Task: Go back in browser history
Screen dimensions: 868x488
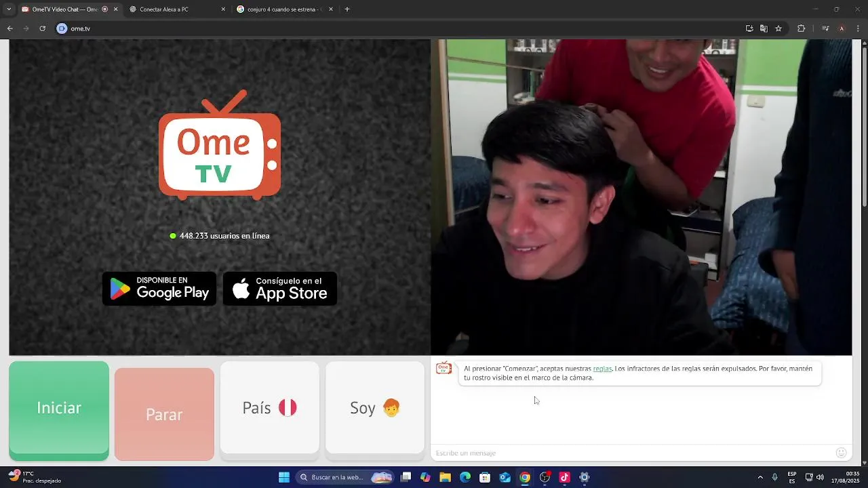Action: coord(9,28)
